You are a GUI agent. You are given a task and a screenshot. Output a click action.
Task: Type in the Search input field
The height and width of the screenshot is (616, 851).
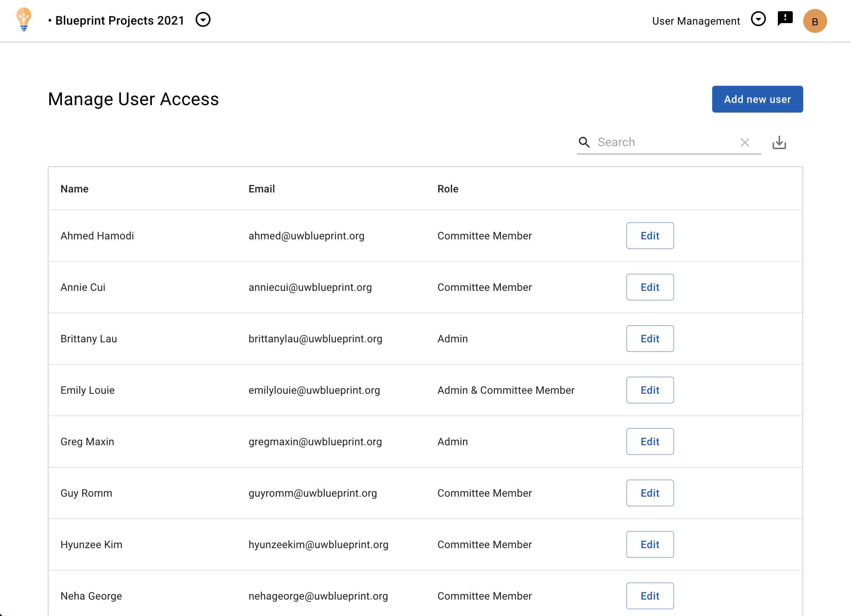(x=664, y=142)
